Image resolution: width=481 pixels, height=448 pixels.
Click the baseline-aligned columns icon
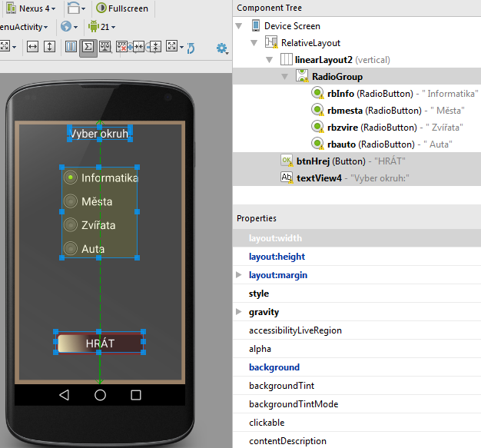click(71, 47)
